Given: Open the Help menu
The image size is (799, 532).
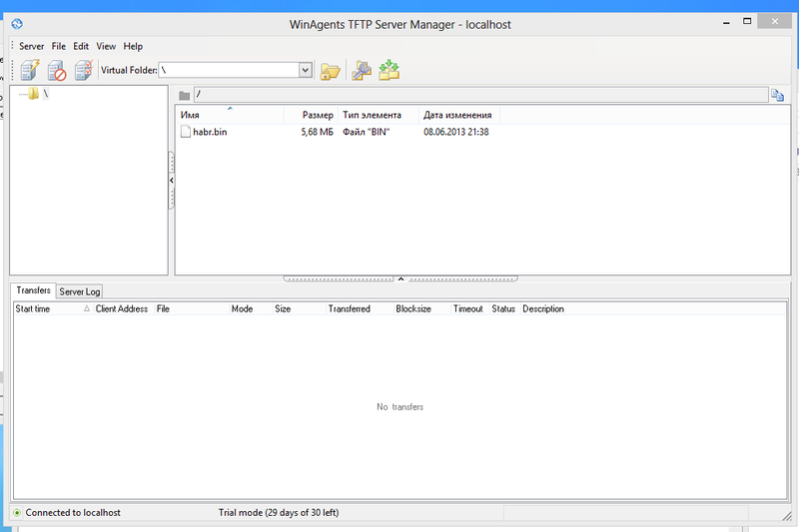Looking at the screenshot, I should pyautogui.click(x=133, y=46).
